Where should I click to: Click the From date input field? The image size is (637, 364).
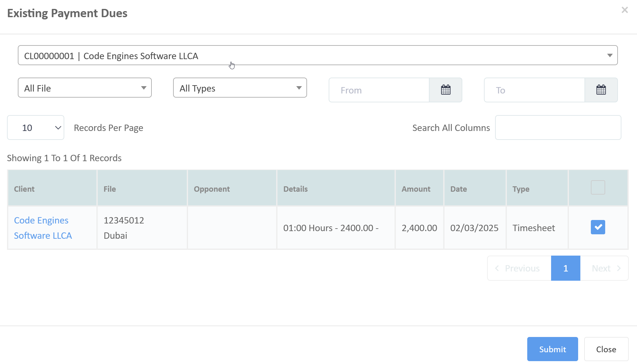pyautogui.click(x=379, y=90)
